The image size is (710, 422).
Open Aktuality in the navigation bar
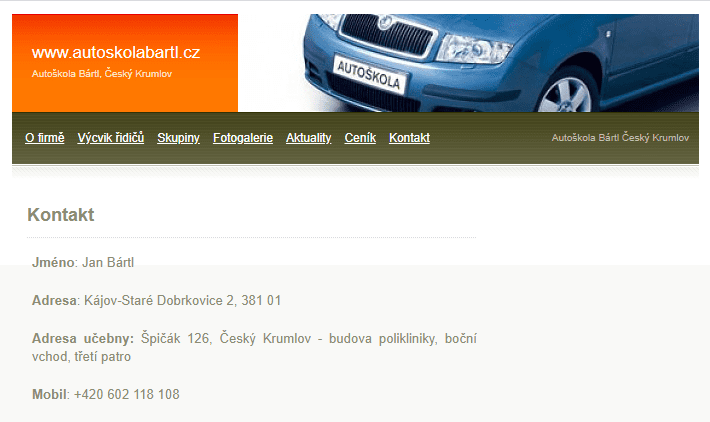click(x=308, y=138)
